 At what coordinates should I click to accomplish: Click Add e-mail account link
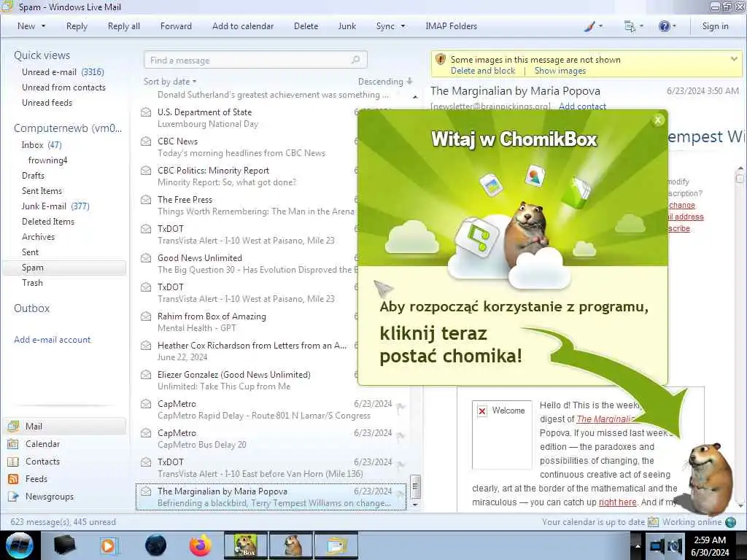point(52,340)
